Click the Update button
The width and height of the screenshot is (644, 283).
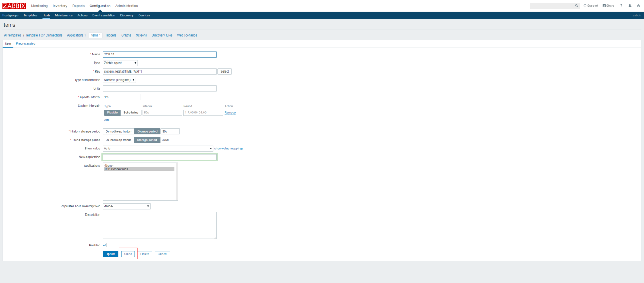tap(110, 254)
